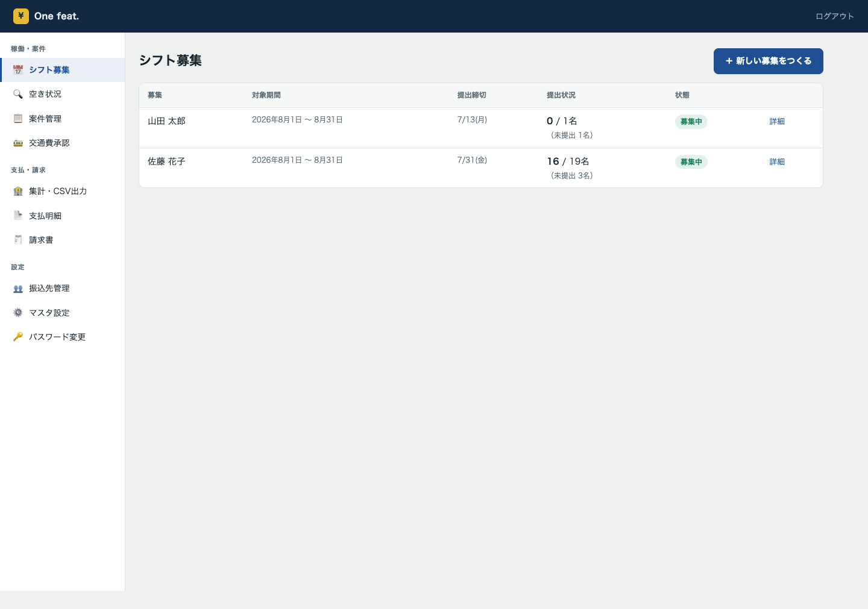
Task: Click the ログアウト link
Action: click(835, 16)
